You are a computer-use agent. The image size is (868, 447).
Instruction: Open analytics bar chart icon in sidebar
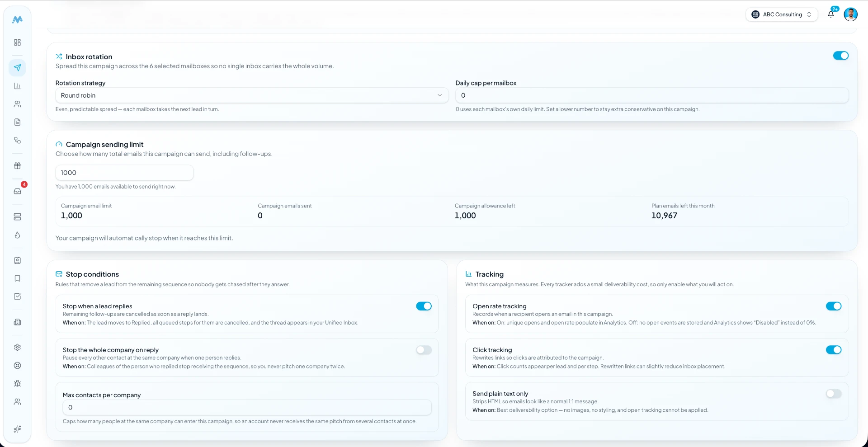click(17, 86)
